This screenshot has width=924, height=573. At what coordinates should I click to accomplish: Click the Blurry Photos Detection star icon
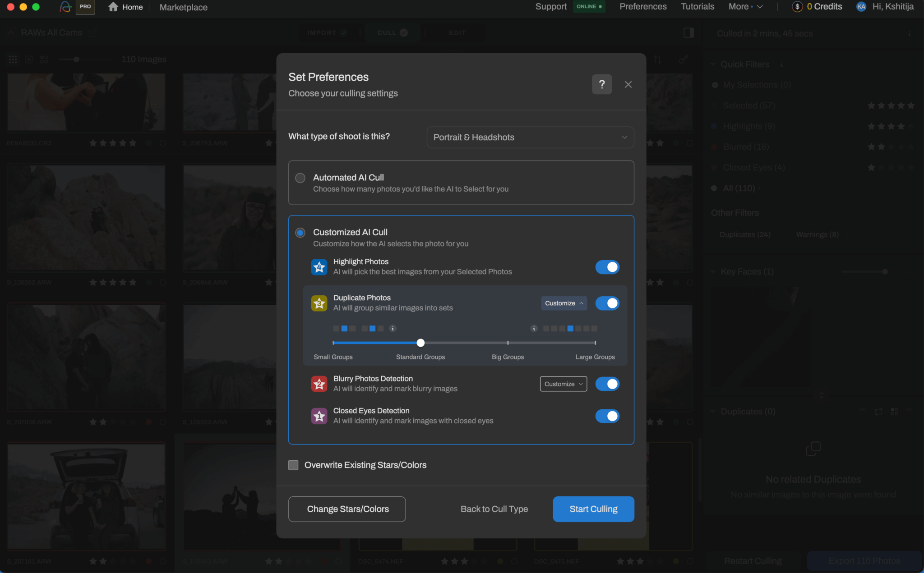pos(319,384)
